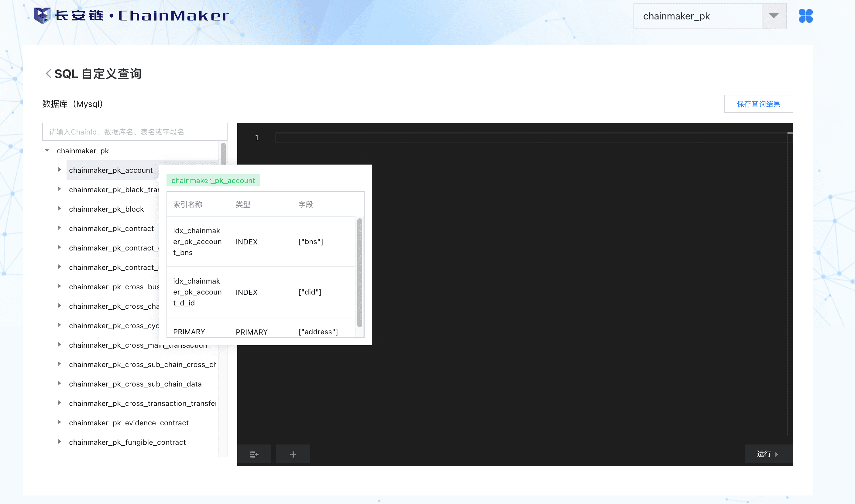Collapse the chainmaker_pk database node
The image size is (855, 504).
point(47,151)
